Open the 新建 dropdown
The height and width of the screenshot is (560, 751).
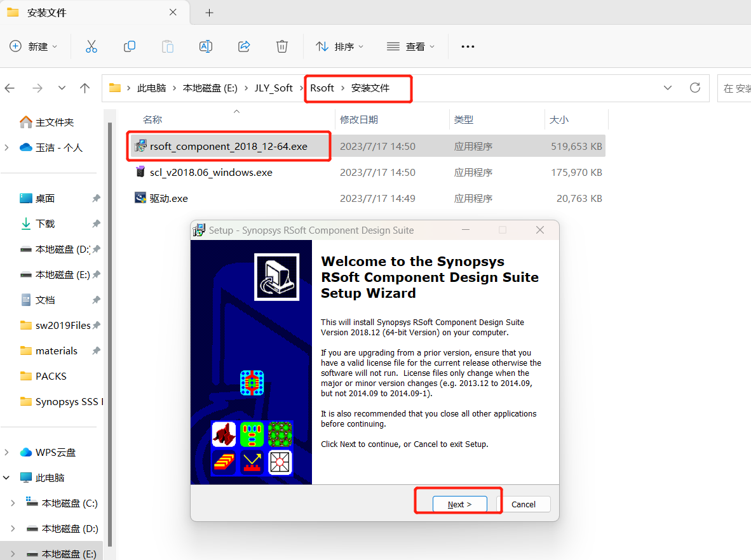(x=34, y=46)
